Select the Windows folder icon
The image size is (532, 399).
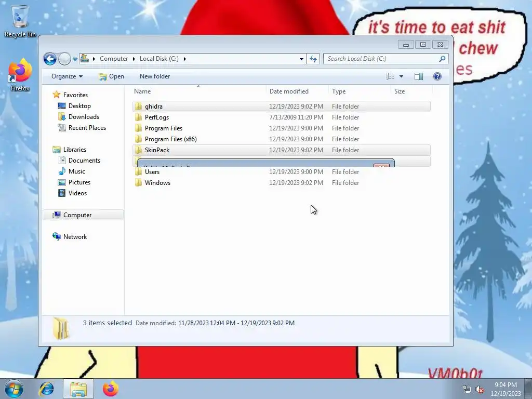click(x=138, y=183)
